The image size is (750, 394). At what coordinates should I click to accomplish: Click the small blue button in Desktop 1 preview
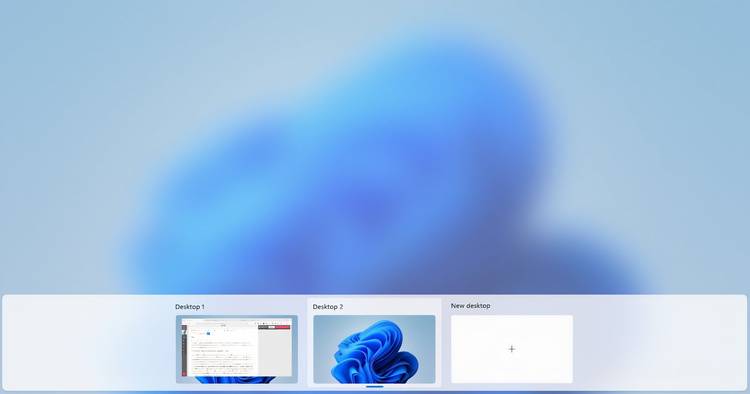click(x=209, y=334)
